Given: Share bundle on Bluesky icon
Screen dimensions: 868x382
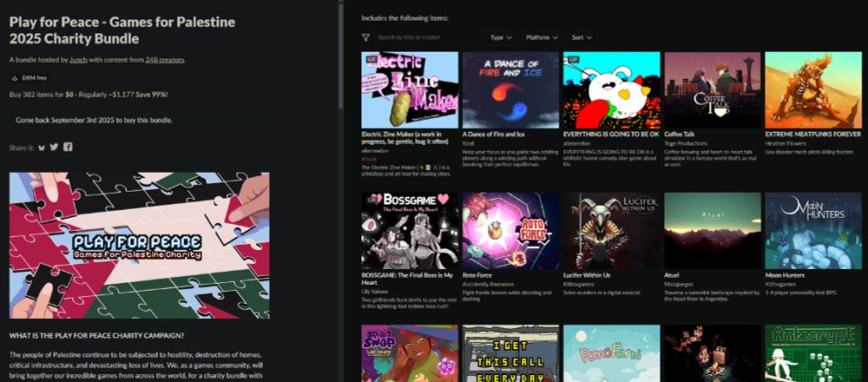Looking at the screenshot, I should coord(42,148).
